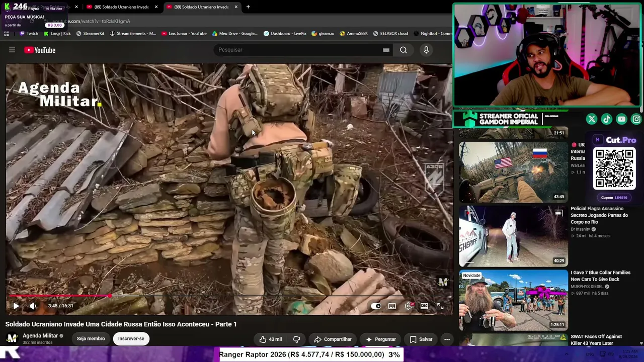
Task: Click the YouTube icon on stream overlay
Action: (622, 119)
